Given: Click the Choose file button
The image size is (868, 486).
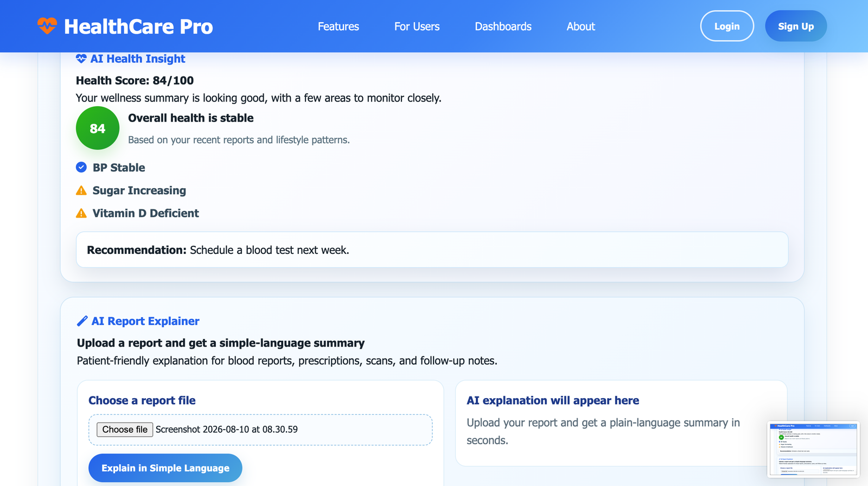Looking at the screenshot, I should [x=125, y=430].
